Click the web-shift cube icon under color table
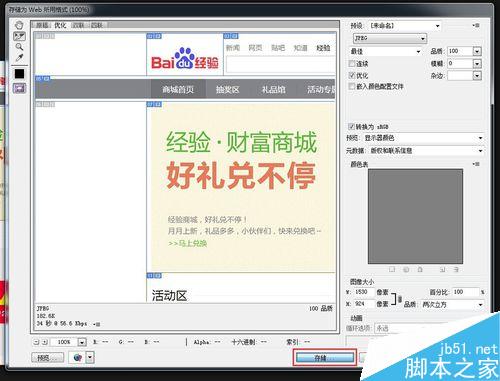Screen dimensions: 500x381 (406, 269)
